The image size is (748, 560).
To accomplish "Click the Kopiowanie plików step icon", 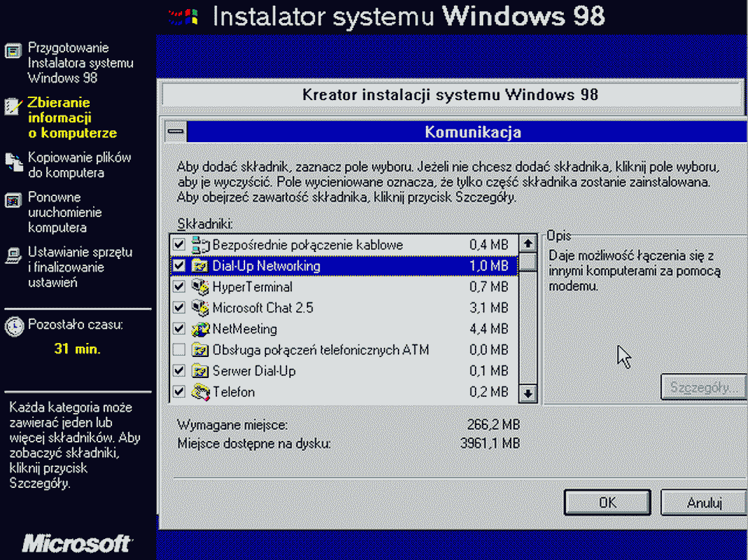I will 14,162.
